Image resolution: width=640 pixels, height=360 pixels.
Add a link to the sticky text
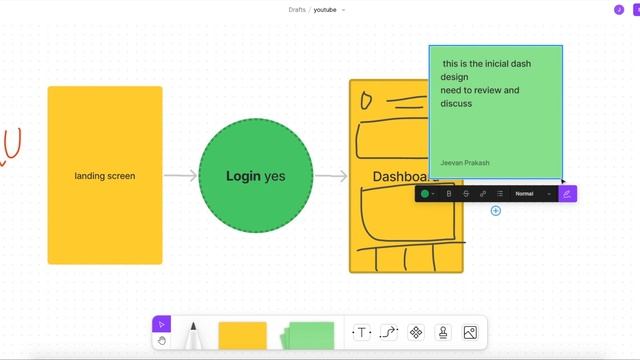[x=483, y=194]
